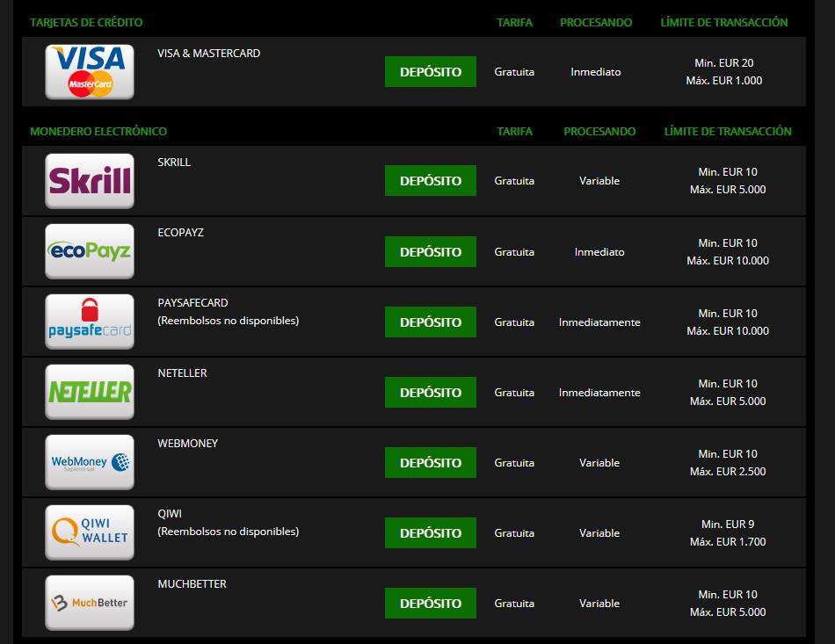This screenshot has height=644, width=835.
Task: Click the SKRILL name text
Action: [x=174, y=163]
